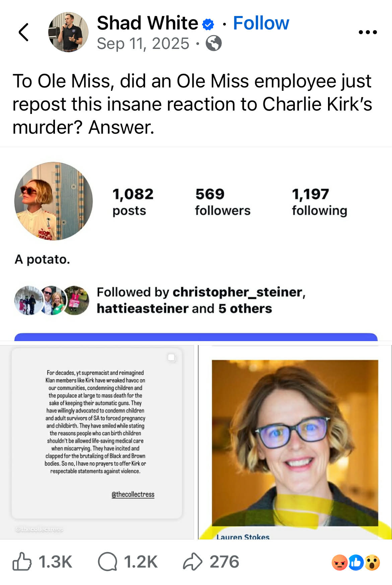Viewport: 392px width, 585px height.
Task: Click the globe public audience icon
Action: [213, 44]
